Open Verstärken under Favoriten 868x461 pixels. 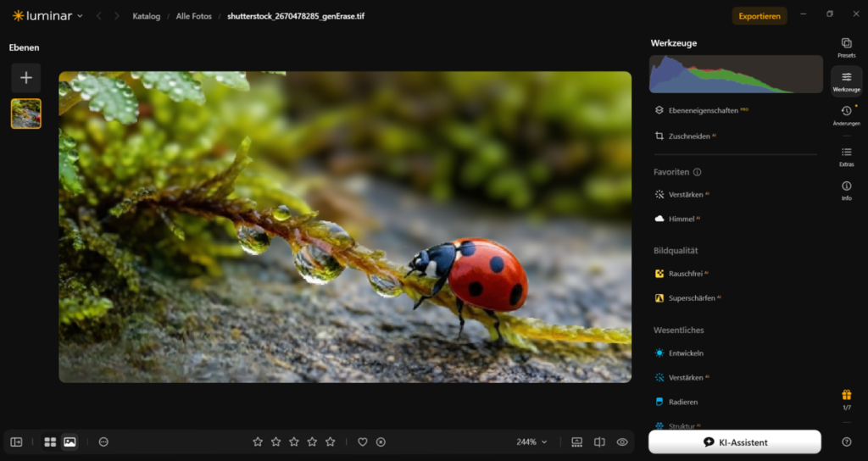click(x=683, y=195)
